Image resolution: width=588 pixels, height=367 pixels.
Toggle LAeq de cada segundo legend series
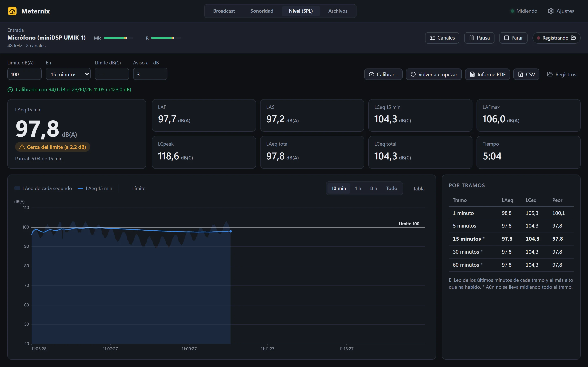[x=43, y=188]
